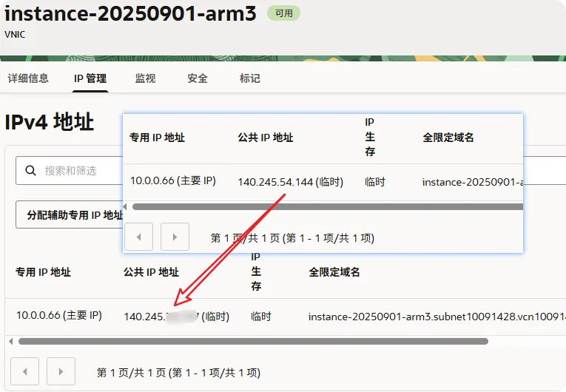The width and height of the screenshot is (566, 392).
Task: Click previous page arrow in bottom pagination
Action: click(x=24, y=371)
